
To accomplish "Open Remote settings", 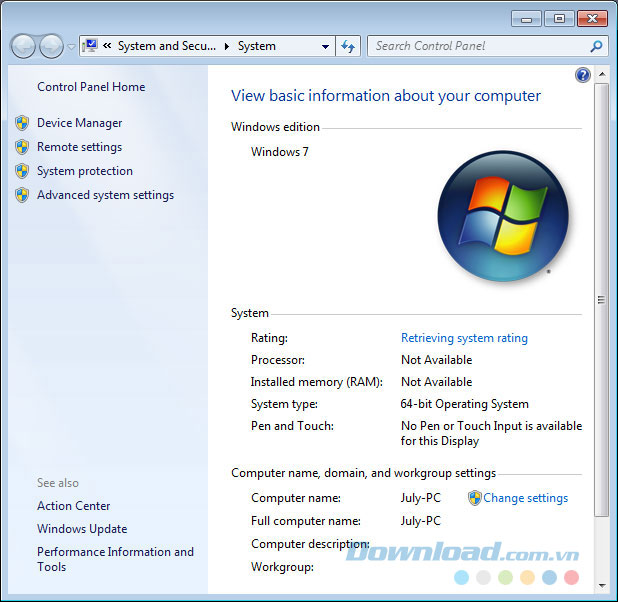I will (80, 147).
